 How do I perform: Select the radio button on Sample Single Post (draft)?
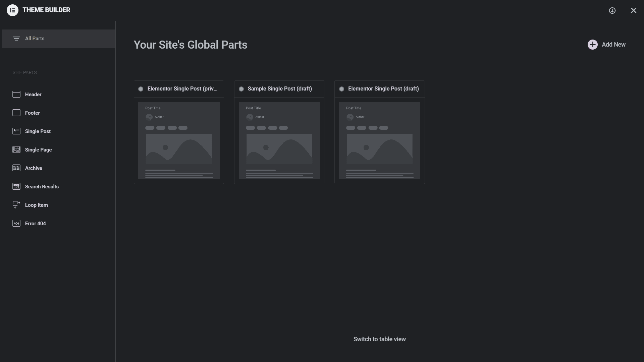(241, 89)
